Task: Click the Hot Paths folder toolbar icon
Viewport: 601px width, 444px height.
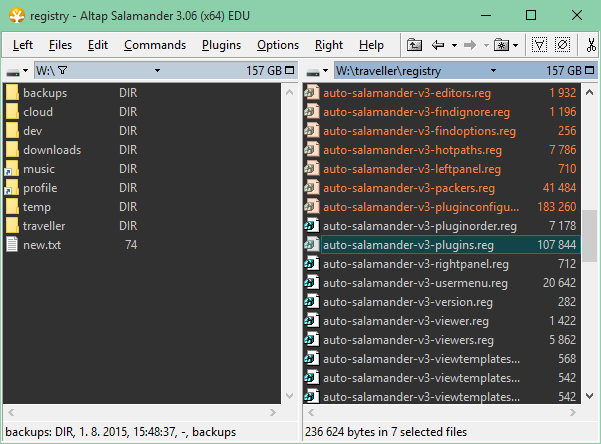Action: [x=500, y=45]
